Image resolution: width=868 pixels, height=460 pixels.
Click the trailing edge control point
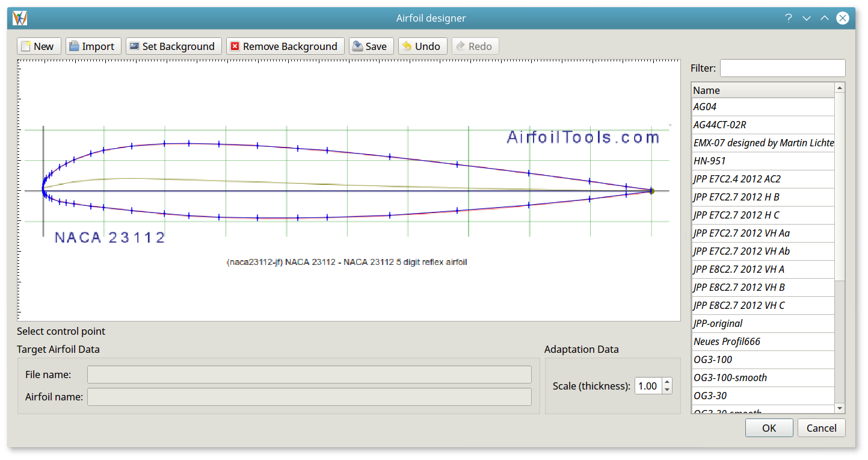(x=651, y=191)
